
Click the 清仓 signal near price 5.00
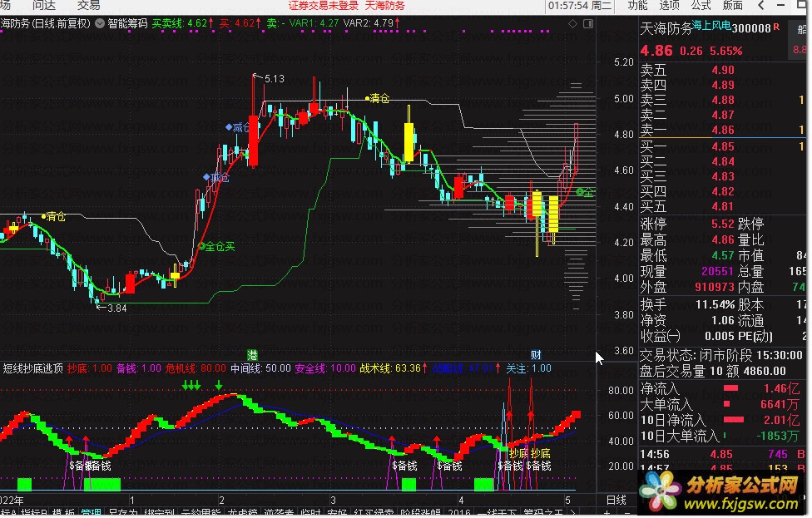pyautogui.click(x=377, y=98)
